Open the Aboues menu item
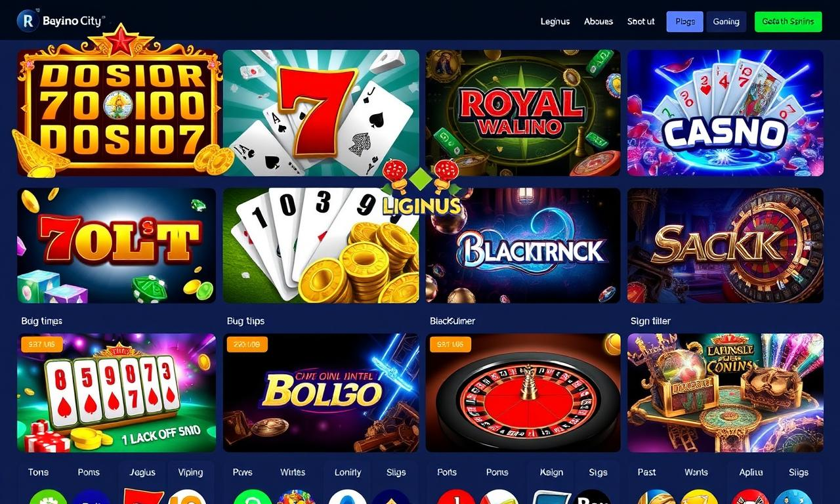Image resolution: width=840 pixels, height=504 pixels. pyautogui.click(x=598, y=22)
